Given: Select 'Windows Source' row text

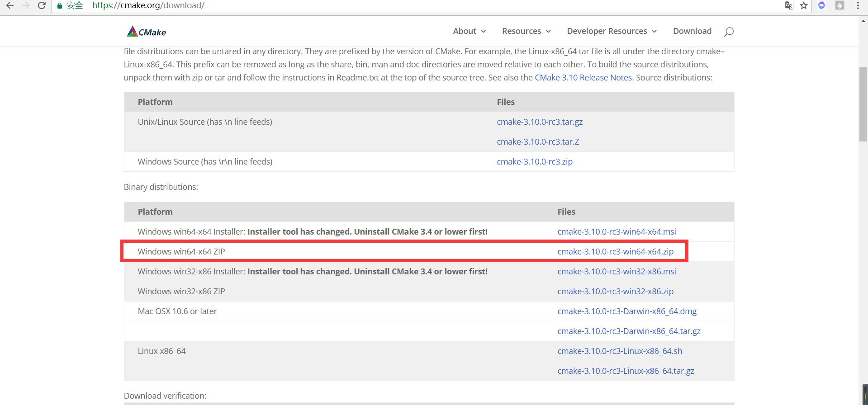Looking at the screenshot, I should click(205, 162).
